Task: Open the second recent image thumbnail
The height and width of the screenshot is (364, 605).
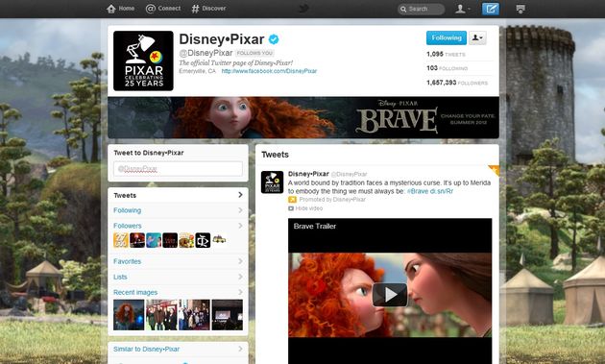Action: [x=161, y=315]
